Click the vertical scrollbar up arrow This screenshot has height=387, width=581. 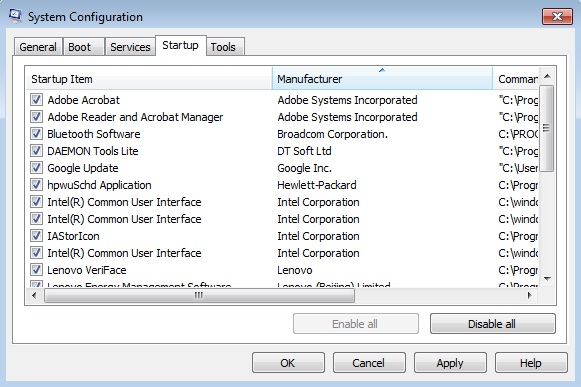(547, 76)
